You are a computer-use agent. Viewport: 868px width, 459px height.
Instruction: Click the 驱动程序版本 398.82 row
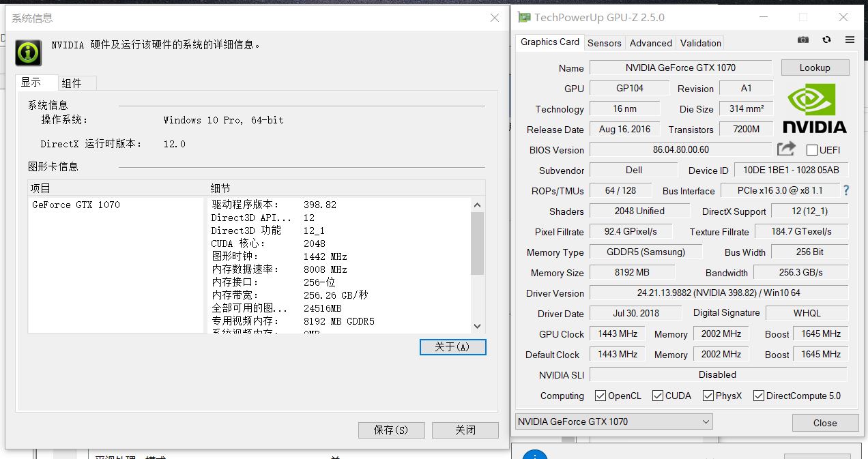coord(339,205)
